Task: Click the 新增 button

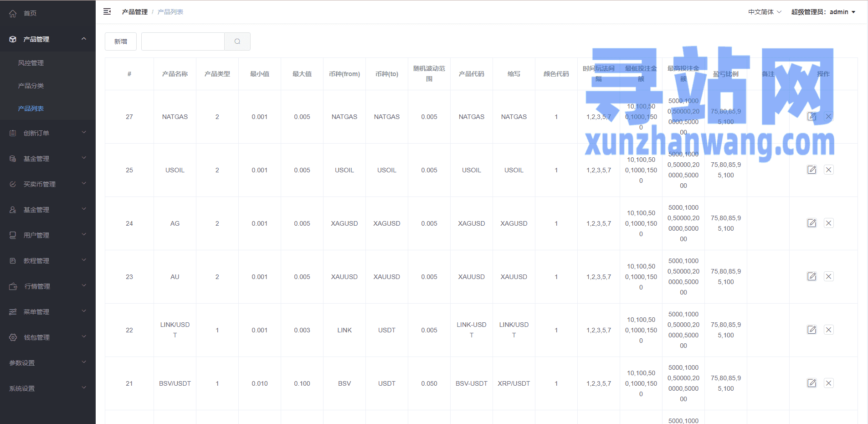Action: click(x=121, y=41)
